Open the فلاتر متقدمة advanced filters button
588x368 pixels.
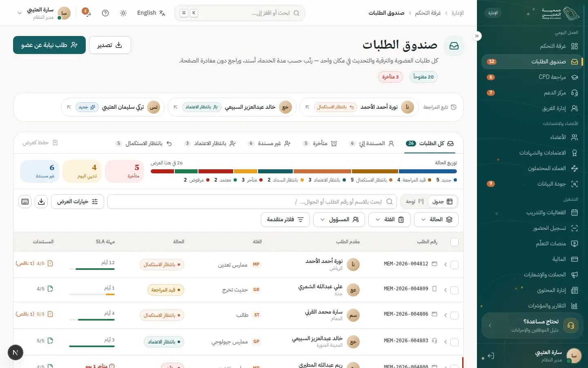[x=285, y=220]
